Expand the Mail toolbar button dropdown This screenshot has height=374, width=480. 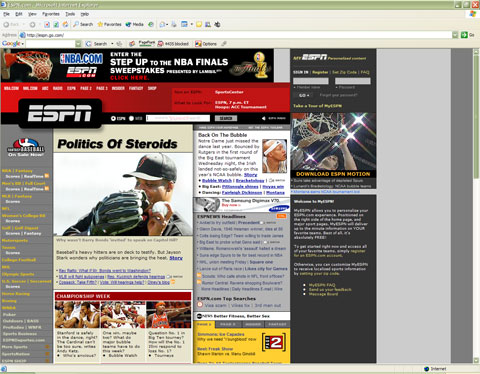point(167,24)
